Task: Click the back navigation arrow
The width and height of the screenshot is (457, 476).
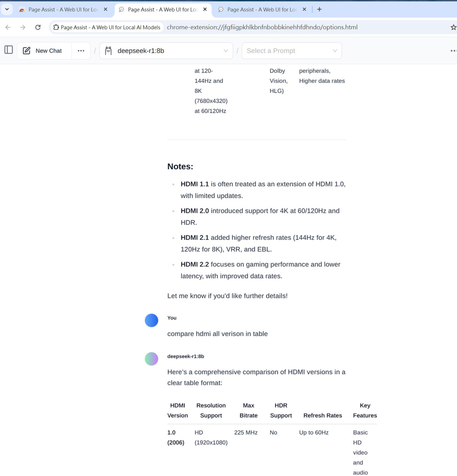Action: pos(8,27)
